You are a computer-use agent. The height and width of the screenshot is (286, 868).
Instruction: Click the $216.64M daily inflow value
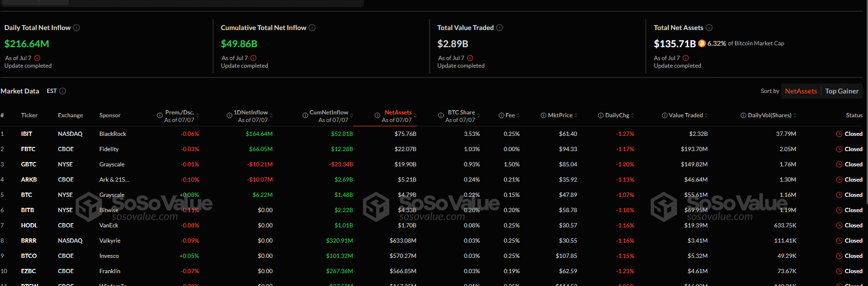click(27, 44)
